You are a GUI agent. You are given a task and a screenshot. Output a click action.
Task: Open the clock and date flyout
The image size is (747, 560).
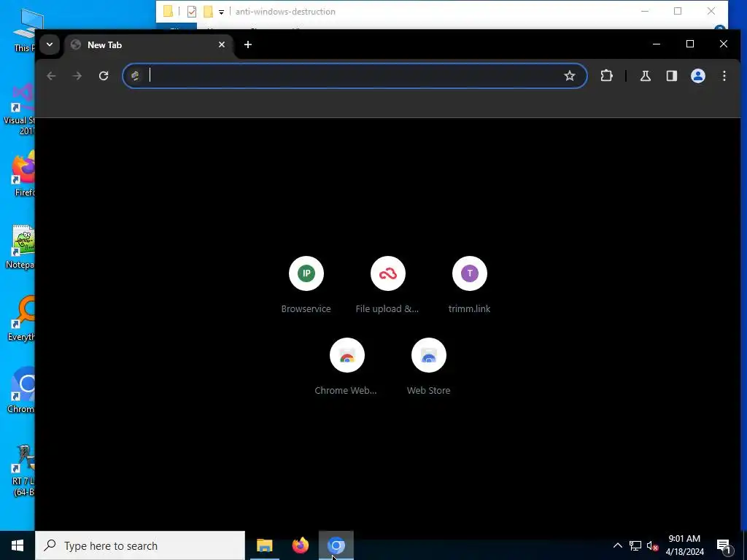click(x=684, y=545)
